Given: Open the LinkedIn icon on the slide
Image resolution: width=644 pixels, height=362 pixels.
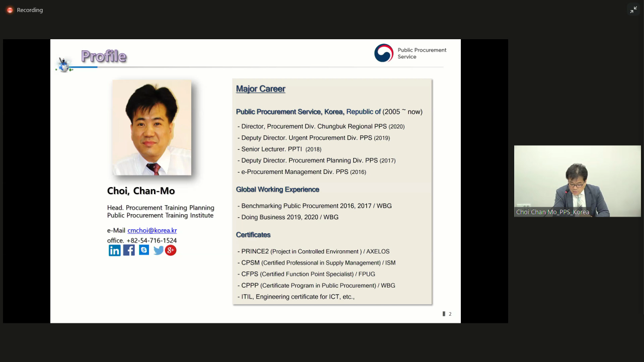Looking at the screenshot, I should click(115, 250).
